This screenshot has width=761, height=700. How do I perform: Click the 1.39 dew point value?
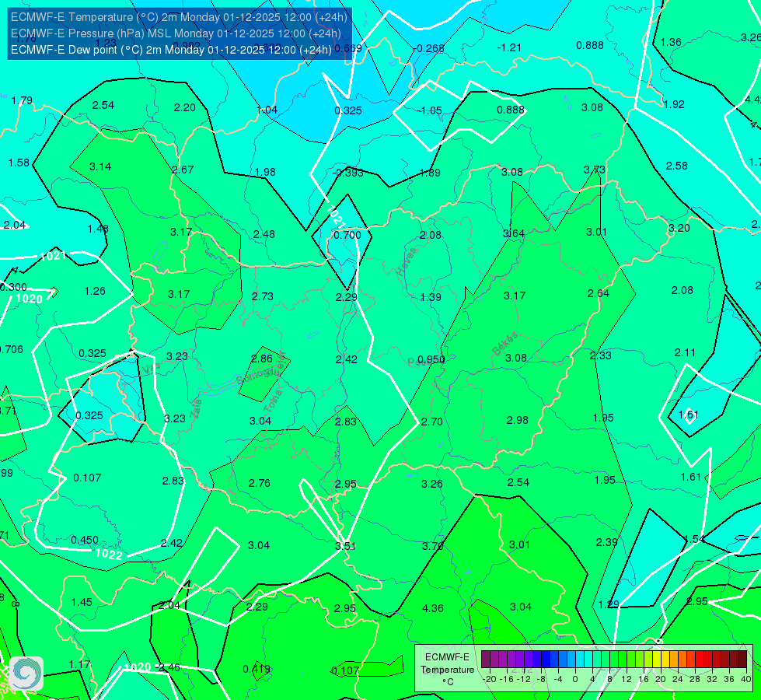pyautogui.click(x=431, y=297)
